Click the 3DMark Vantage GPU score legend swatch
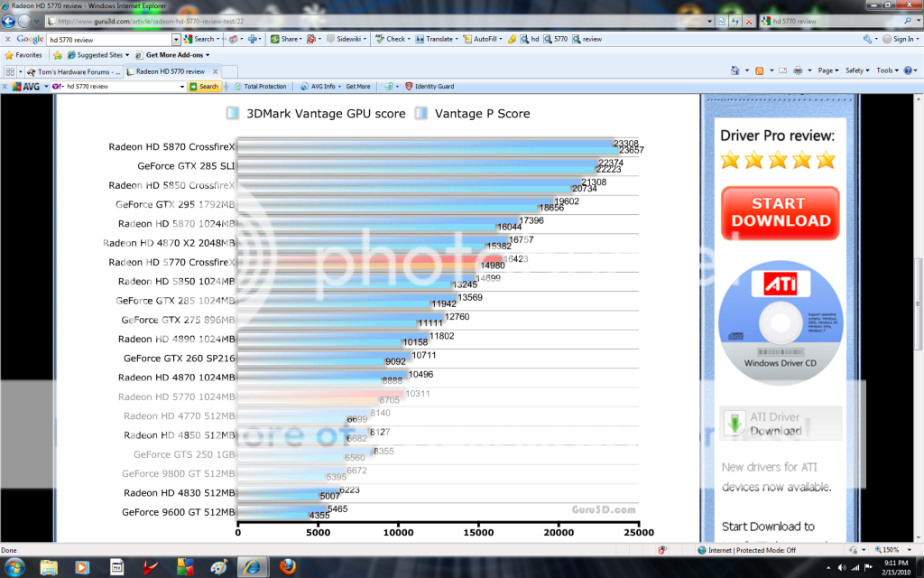The width and height of the screenshot is (924, 578). click(233, 113)
